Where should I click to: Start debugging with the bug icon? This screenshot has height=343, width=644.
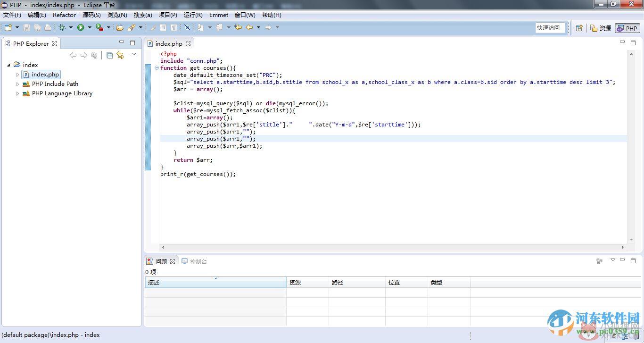click(62, 27)
